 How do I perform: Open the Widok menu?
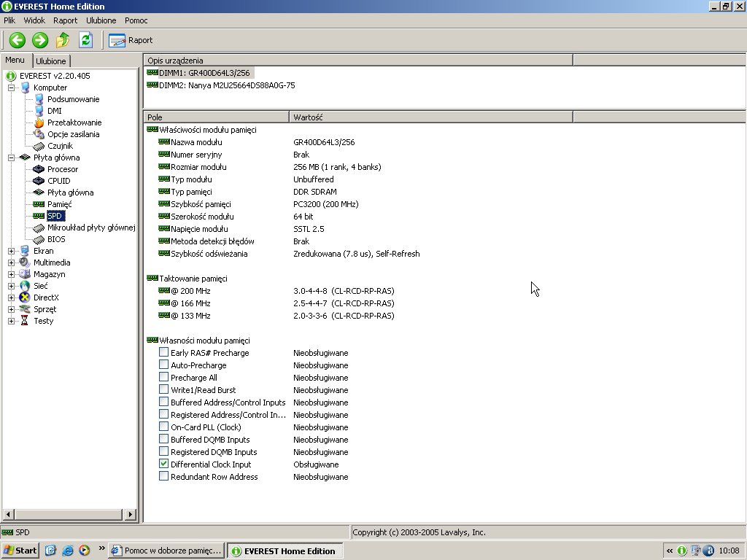click(x=34, y=20)
